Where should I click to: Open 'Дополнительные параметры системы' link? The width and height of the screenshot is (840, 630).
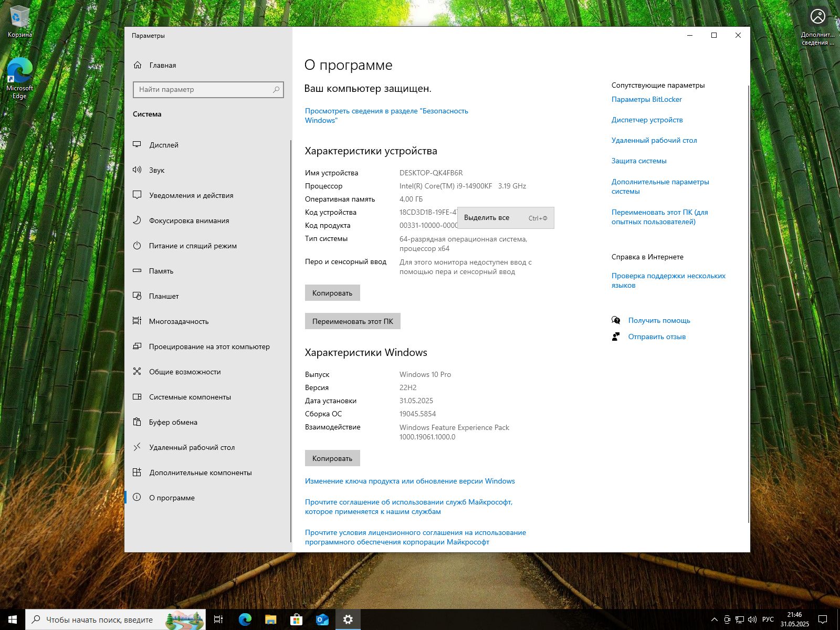point(660,186)
